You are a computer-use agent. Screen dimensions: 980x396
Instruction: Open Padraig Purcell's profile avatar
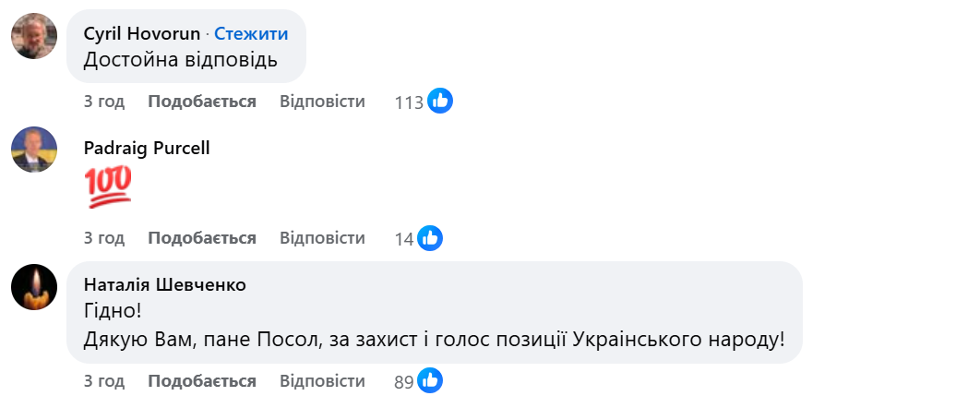tap(34, 149)
